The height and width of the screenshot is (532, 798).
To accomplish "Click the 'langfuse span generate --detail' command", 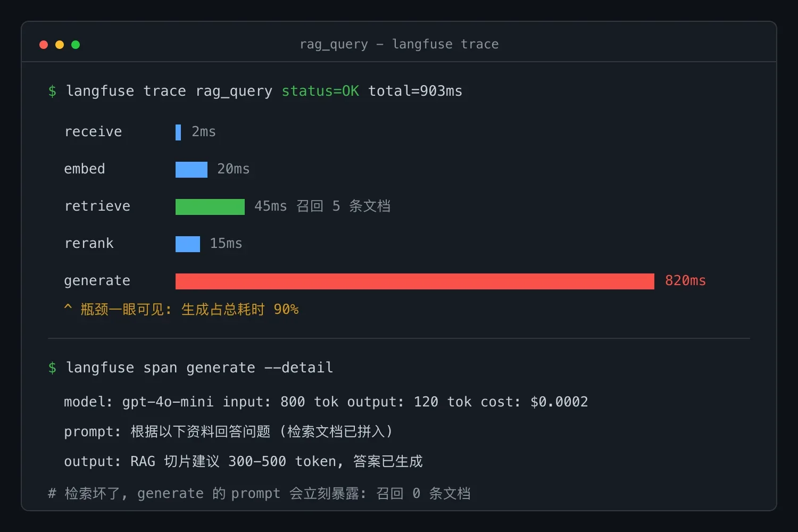I will (x=199, y=368).
